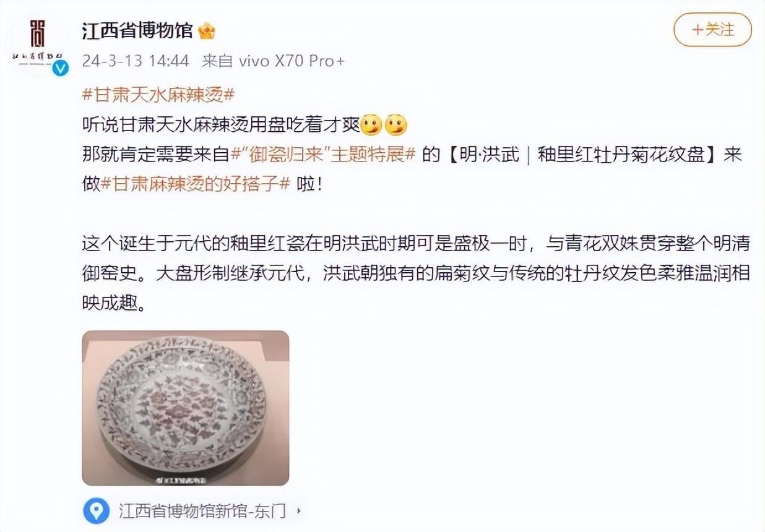Click the post paragraph about 釉里红瓷
The height and width of the screenshot is (532, 765).
pyautogui.click(x=416, y=274)
